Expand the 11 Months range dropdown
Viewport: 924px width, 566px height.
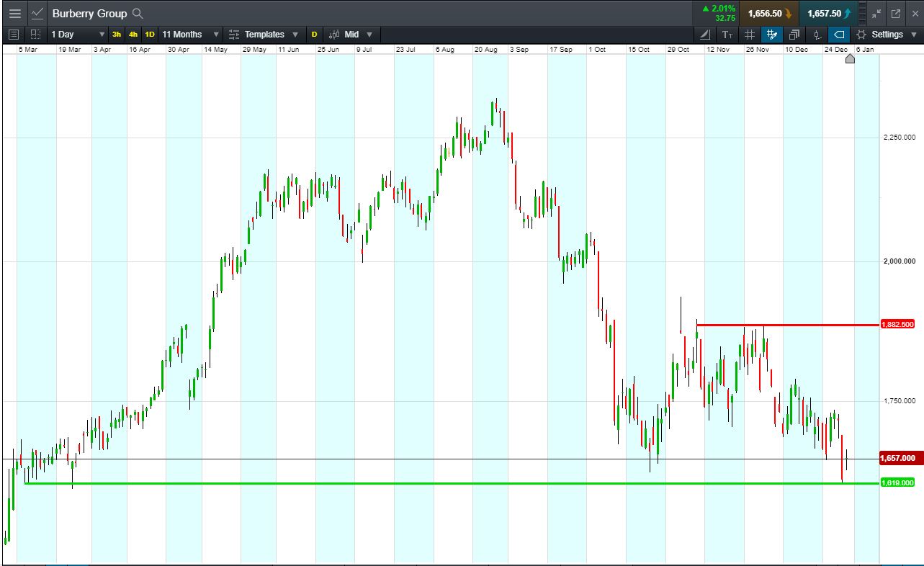[216, 34]
